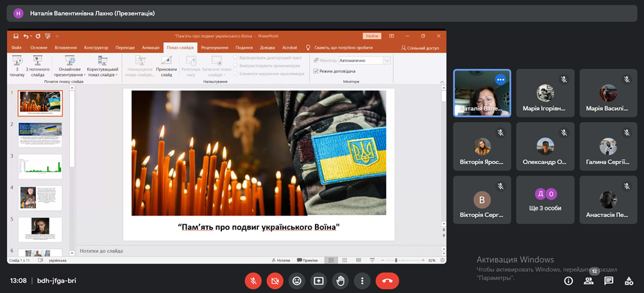Click the Приховати слайд button

[x=166, y=67]
